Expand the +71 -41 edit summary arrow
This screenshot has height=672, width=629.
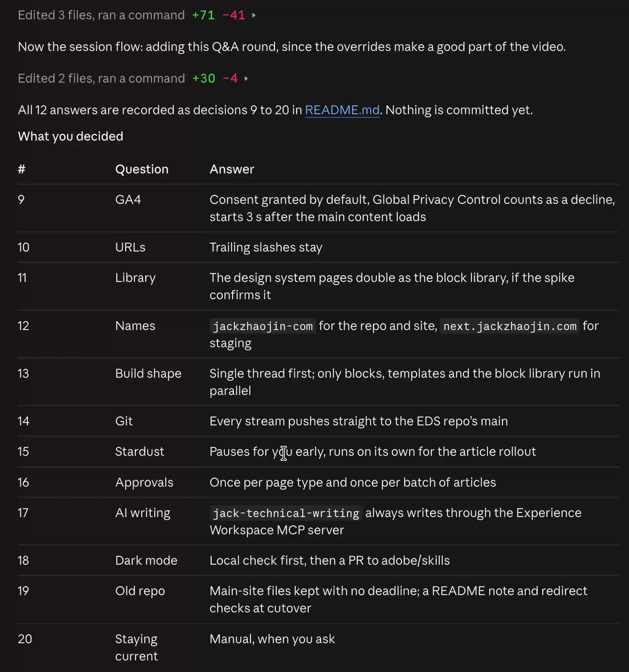(x=254, y=15)
